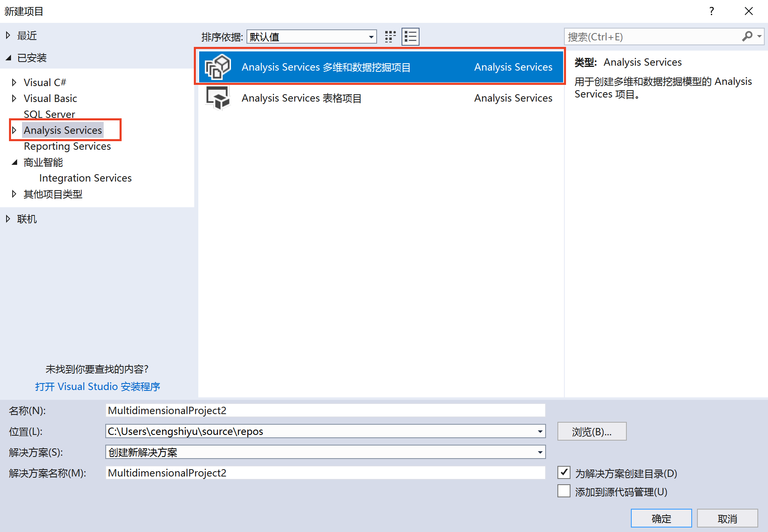Click the 取消 button
Image resolution: width=768 pixels, height=532 pixels.
pos(727,519)
